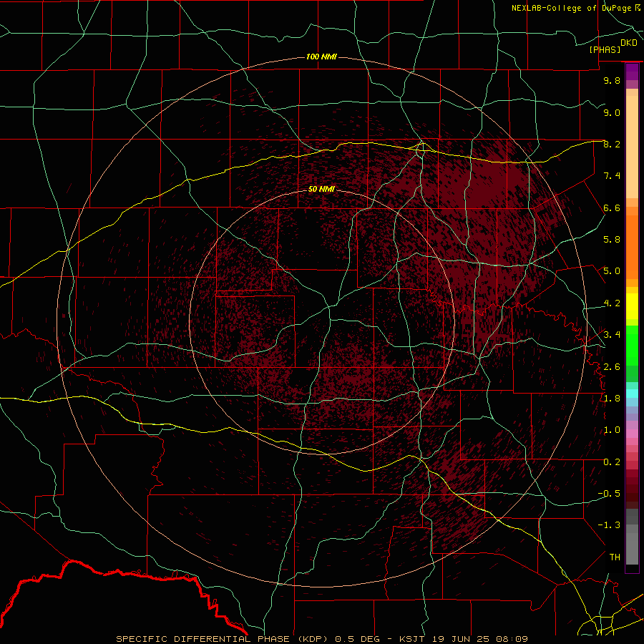644x644 pixels.
Task: Pick the yellow band on color scale
Action: [x=632, y=306]
